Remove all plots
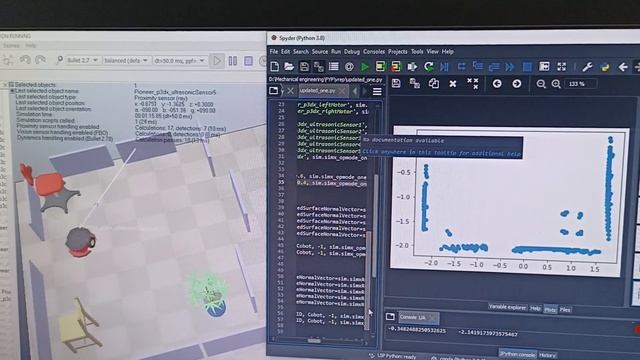Viewport: 640px width, 360px height. pos(473,84)
